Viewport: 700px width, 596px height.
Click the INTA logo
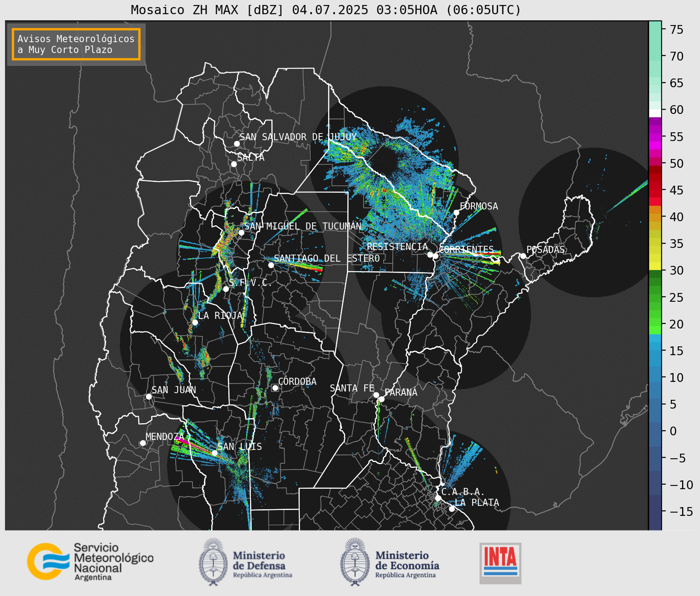pyautogui.click(x=500, y=563)
